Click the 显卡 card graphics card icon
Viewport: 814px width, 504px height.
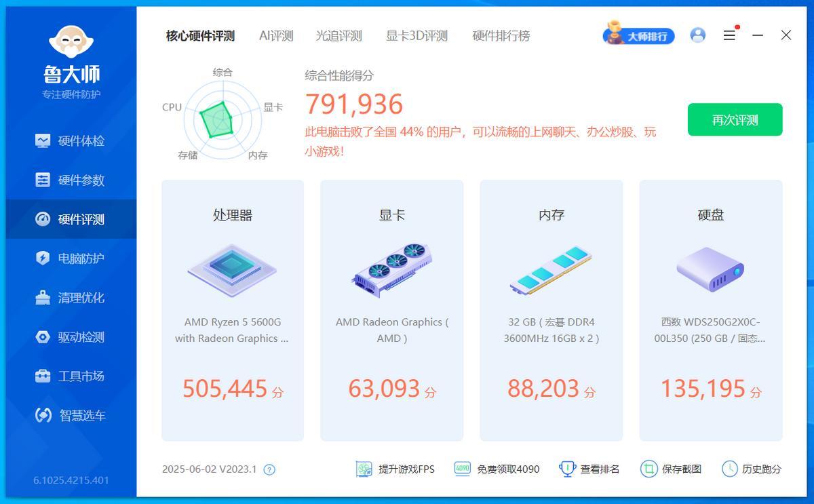tap(391, 269)
